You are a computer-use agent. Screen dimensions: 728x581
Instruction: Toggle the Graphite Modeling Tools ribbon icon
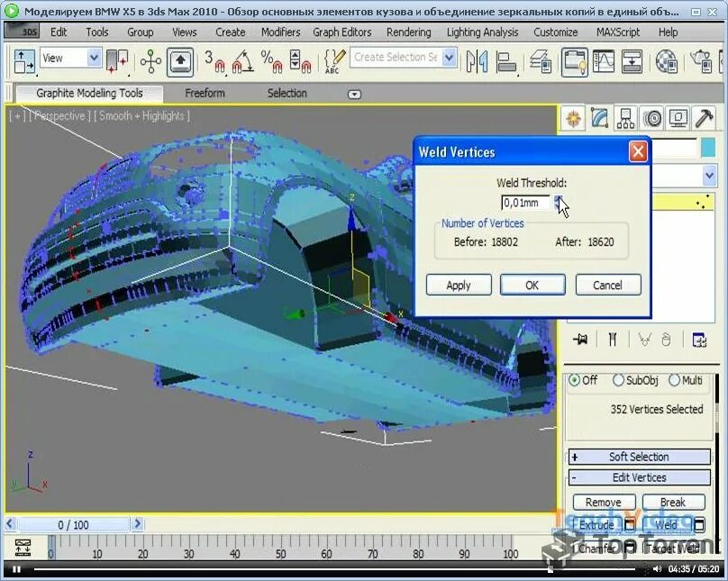pyautogui.click(x=574, y=62)
